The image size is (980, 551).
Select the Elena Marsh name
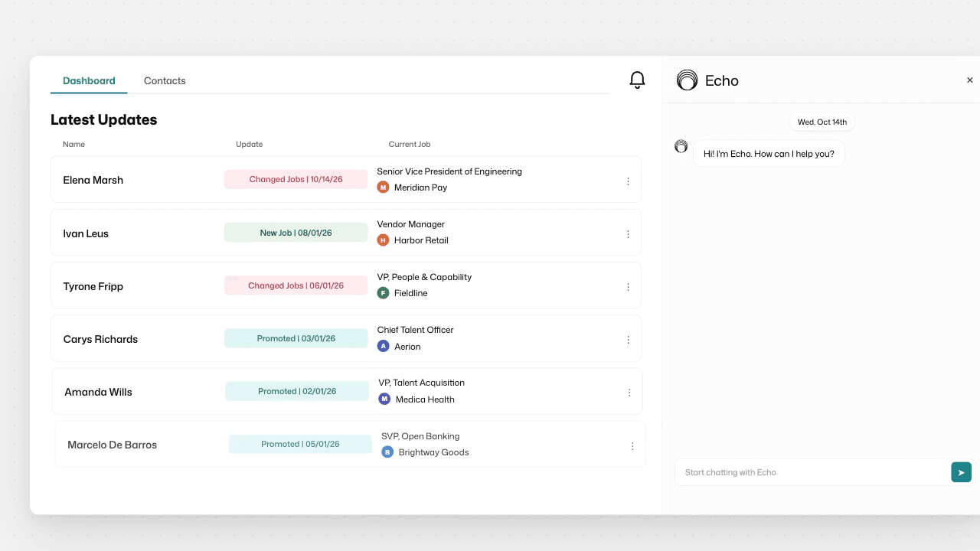click(x=93, y=180)
